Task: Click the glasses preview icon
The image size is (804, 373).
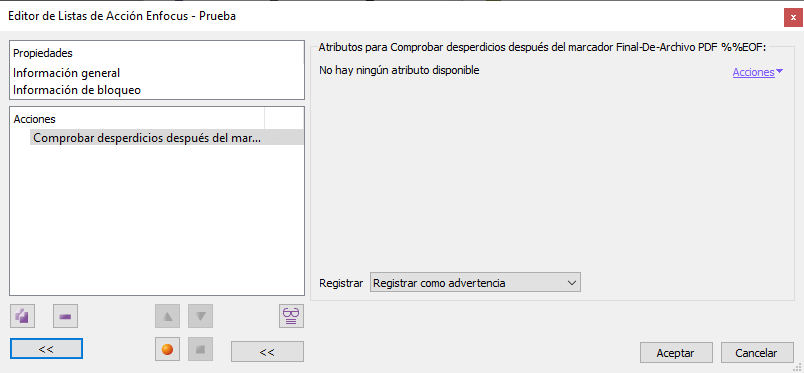Action: coord(291,317)
